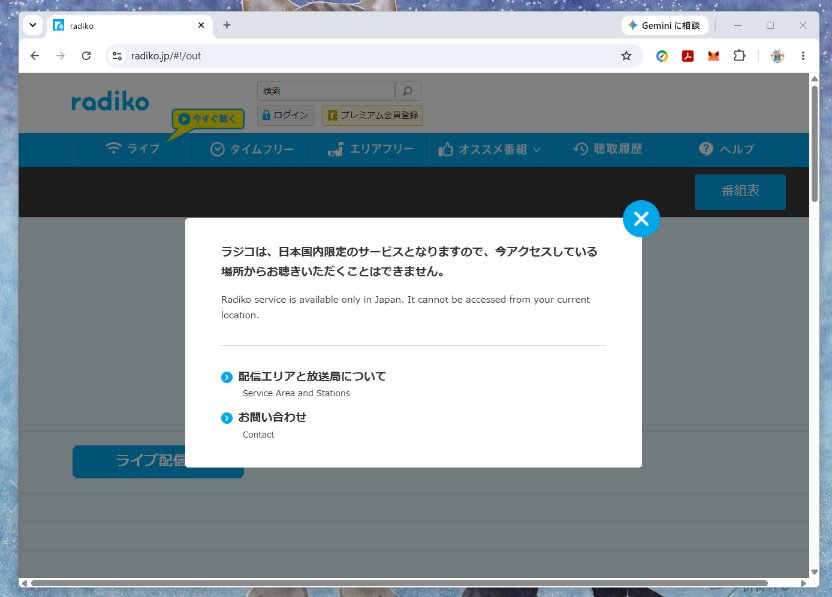Open the 配信エリアと放送局について link

312,376
